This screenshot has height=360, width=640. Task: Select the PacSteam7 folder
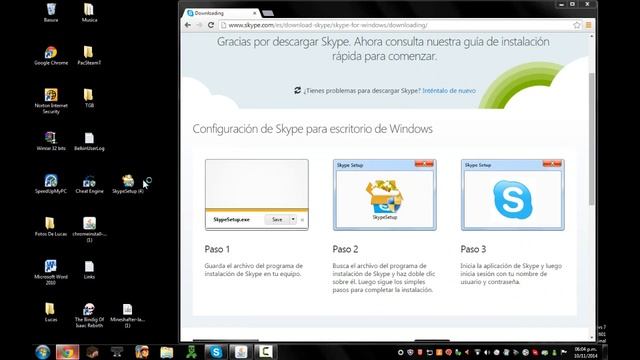click(x=89, y=56)
